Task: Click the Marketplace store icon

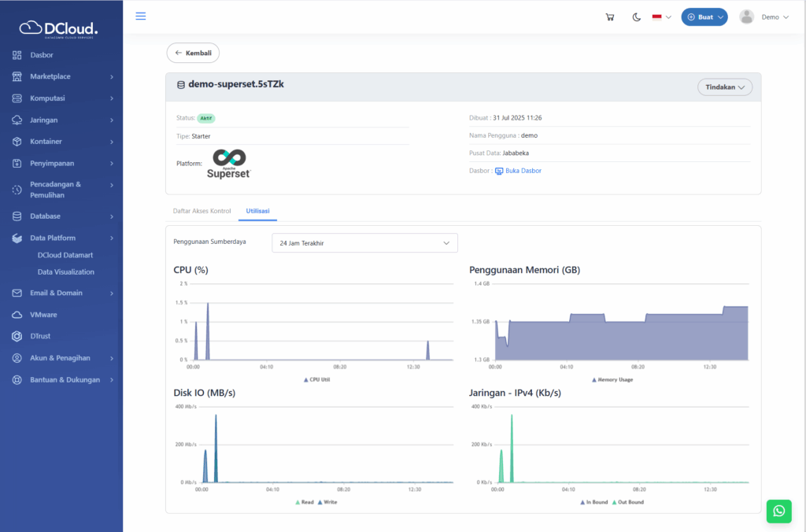Action: [x=17, y=76]
